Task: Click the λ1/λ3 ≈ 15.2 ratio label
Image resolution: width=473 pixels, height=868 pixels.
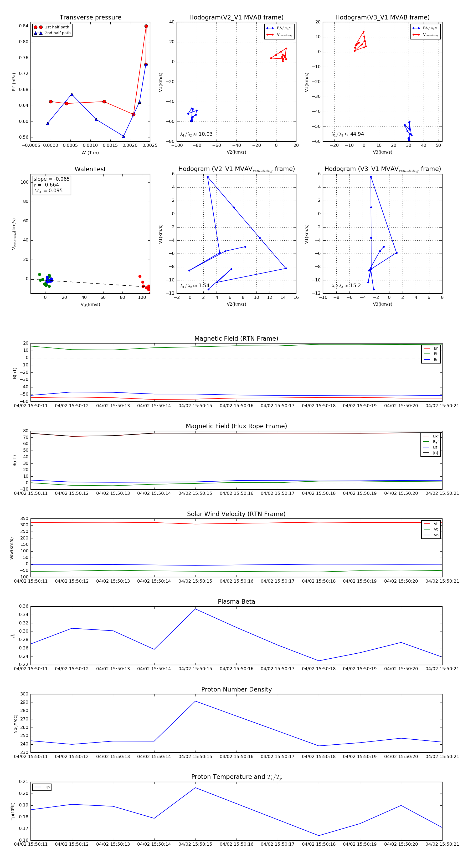Action: point(346,286)
